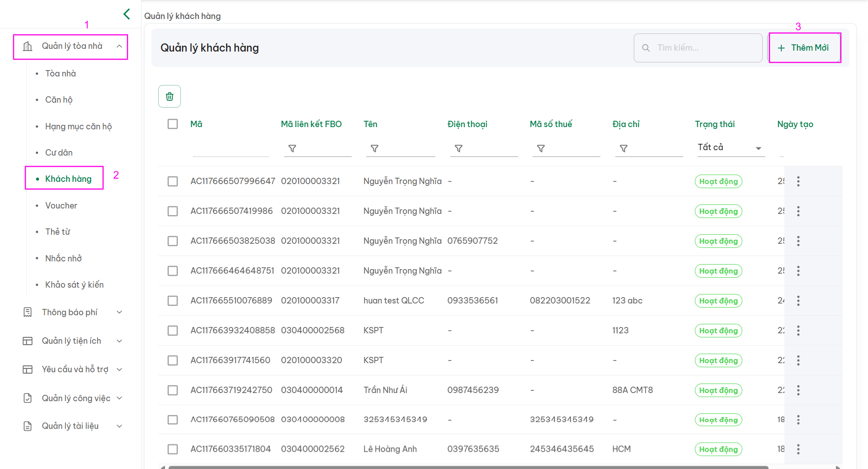Click filter icon under Địa chỉ column

click(623, 148)
